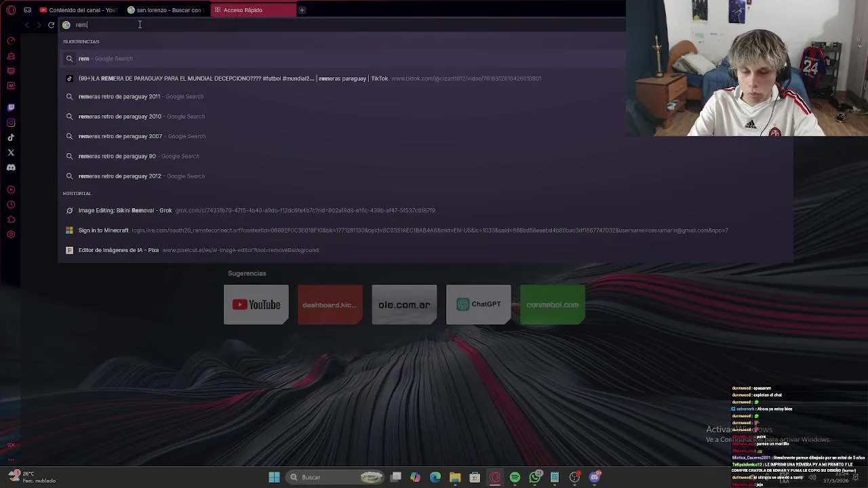
Task: Go back with the back arrow
Action: pos(26,25)
